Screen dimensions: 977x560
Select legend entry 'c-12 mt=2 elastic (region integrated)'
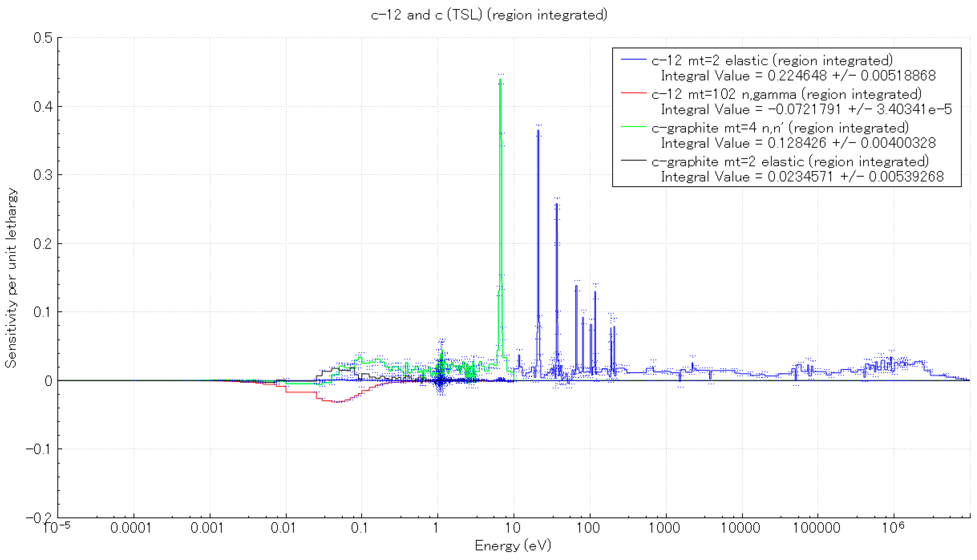pyautogui.click(x=772, y=60)
